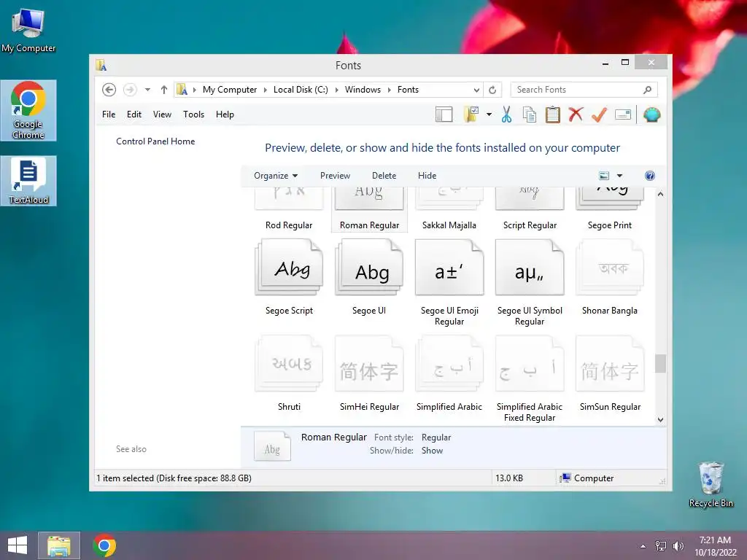Select the Roman Regular font item
This screenshot has width=747, height=560.
pyautogui.click(x=369, y=209)
